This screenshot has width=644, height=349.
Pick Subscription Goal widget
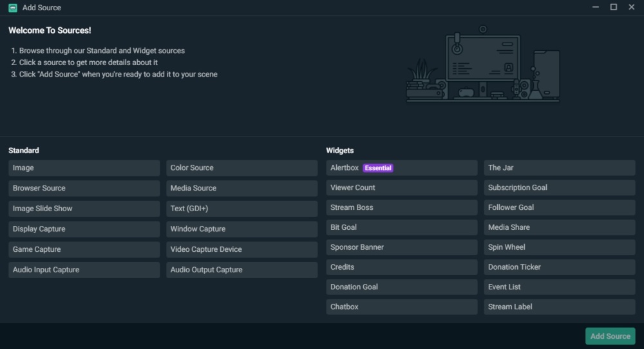point(559,187)
